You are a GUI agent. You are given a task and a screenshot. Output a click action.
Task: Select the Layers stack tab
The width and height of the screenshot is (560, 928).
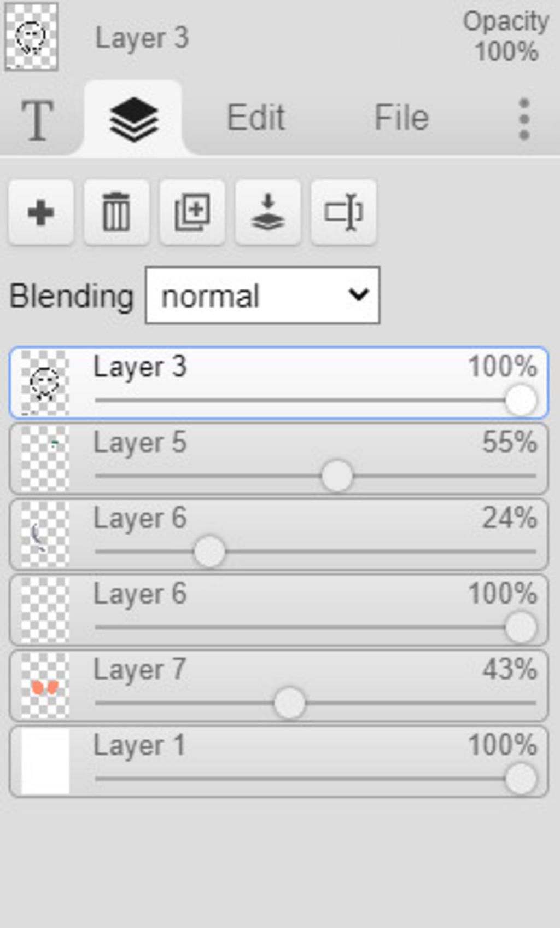click(134, 119)
